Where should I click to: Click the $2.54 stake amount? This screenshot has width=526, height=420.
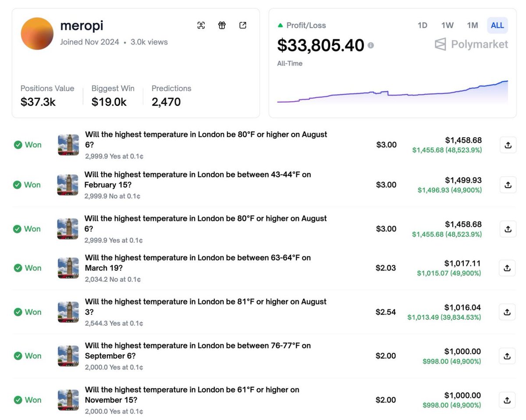pos(386,312)
